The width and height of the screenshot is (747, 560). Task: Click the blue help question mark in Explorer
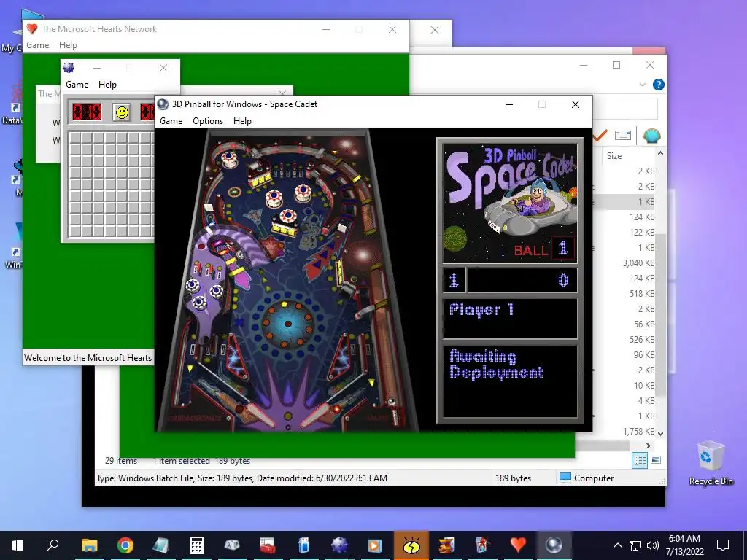click(x=658, y=85)
